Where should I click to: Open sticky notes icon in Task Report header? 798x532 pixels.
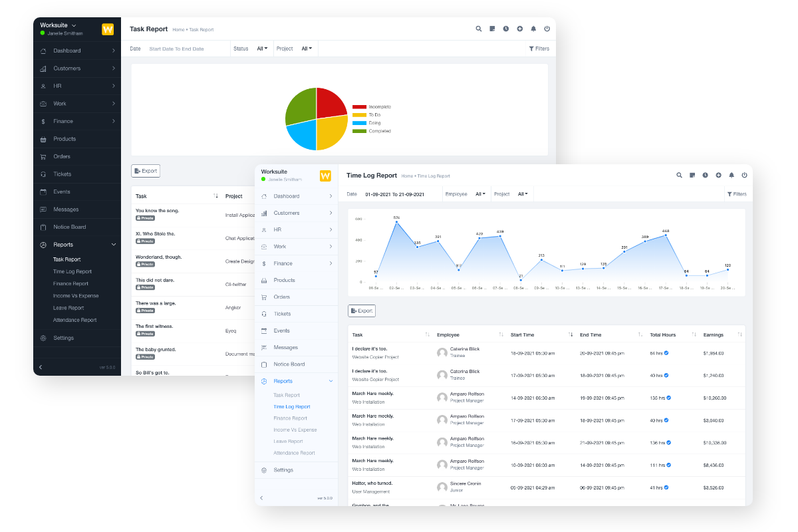tap(492, 29)
